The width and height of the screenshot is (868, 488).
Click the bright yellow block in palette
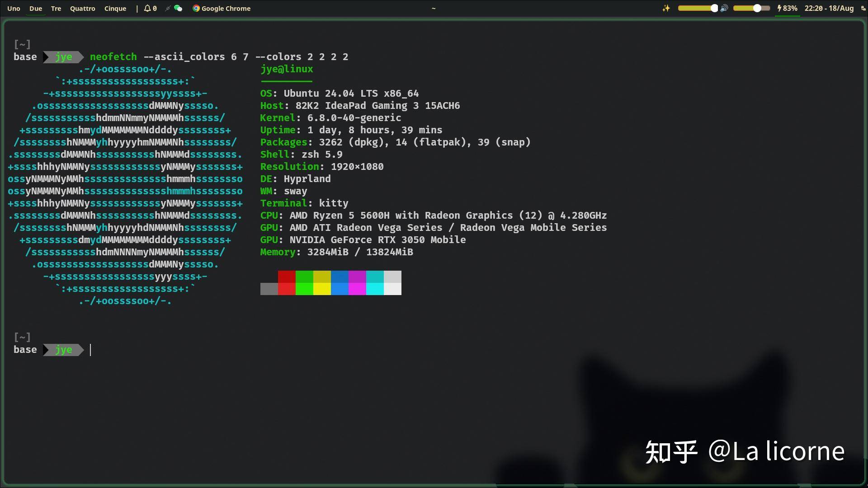[x=322, y=289]
